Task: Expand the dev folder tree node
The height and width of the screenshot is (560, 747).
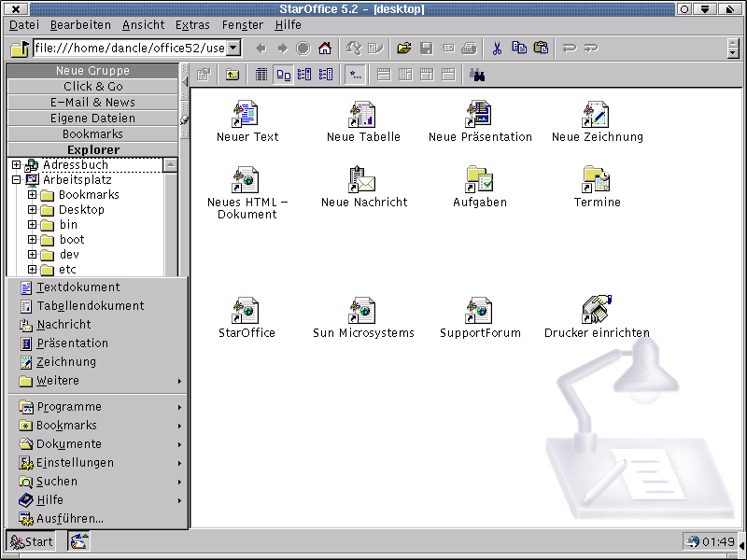Action: (32, 254)
